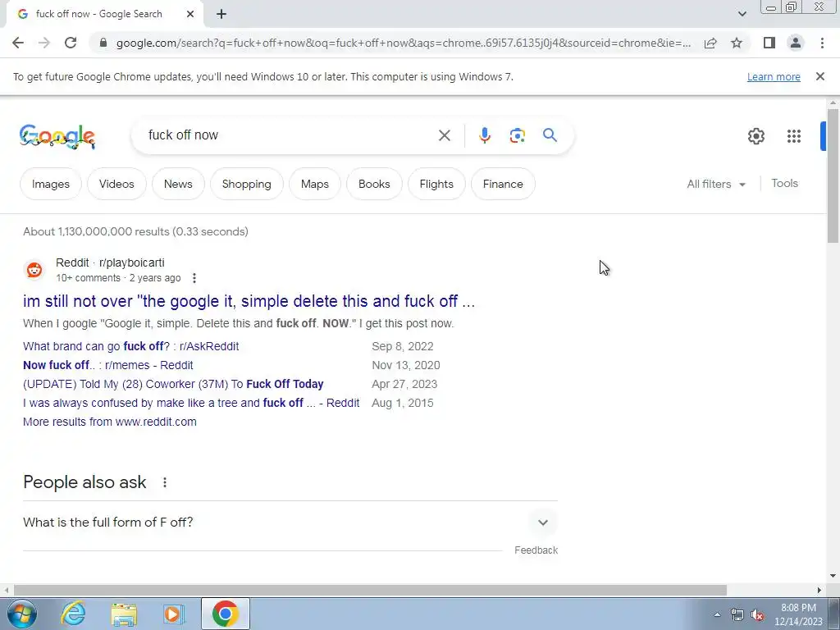Reload the current page
This screenshot has height=630, width=840.
pyautogui.click(x=71, y=43)
